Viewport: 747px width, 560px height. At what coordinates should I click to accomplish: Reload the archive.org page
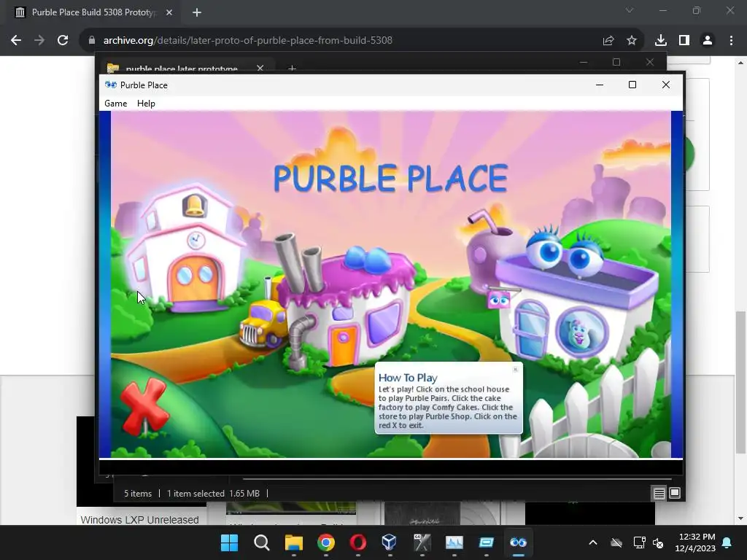point(63,41)
